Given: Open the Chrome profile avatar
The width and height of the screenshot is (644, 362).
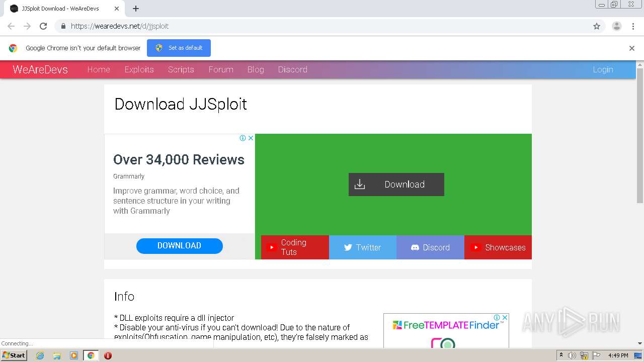Looking at the screenshot, I should (617, 26).
